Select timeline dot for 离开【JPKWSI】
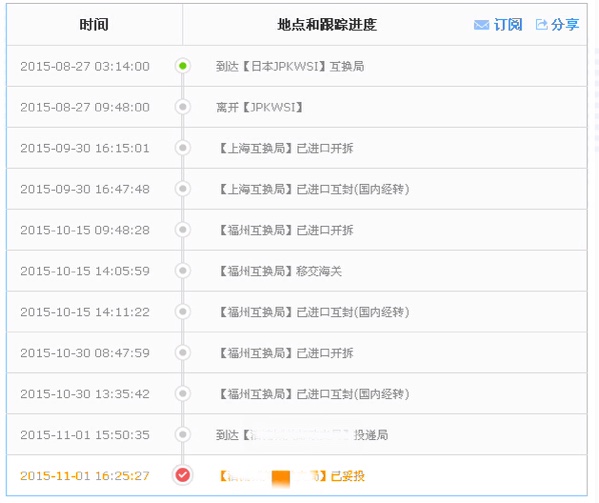The image size is (599, 503). click(x=183, y=107)
